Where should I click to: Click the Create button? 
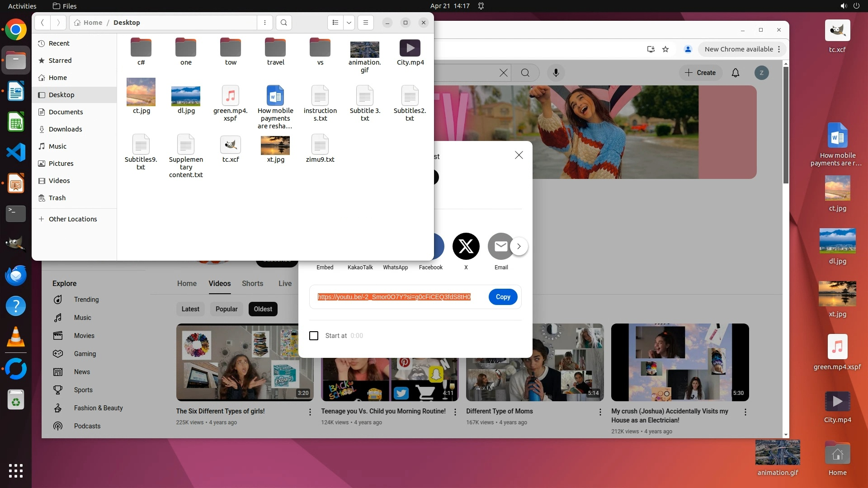point(700,73)
